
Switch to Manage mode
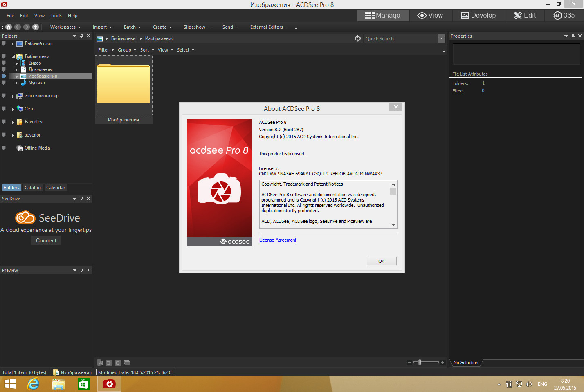(x=383, y=16)
